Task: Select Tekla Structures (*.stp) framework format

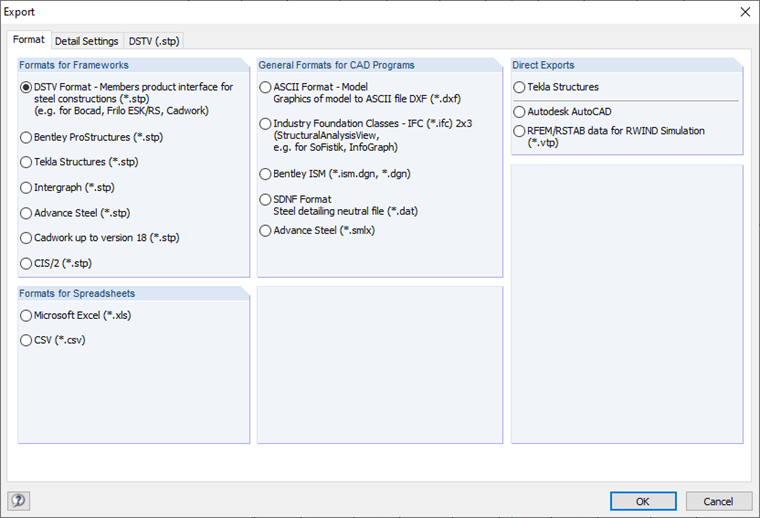Action: tap(26, 162)
